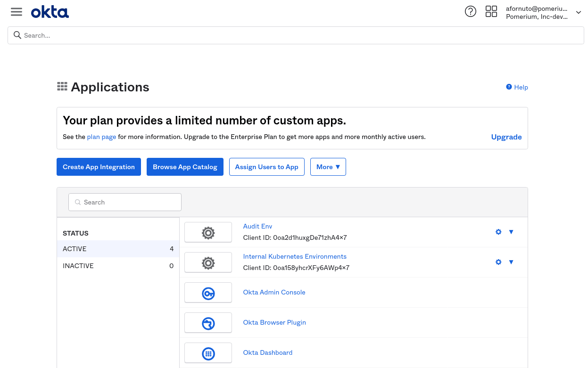Open the plan page link
Screen dimensions: 588x368
coord(101,137)
